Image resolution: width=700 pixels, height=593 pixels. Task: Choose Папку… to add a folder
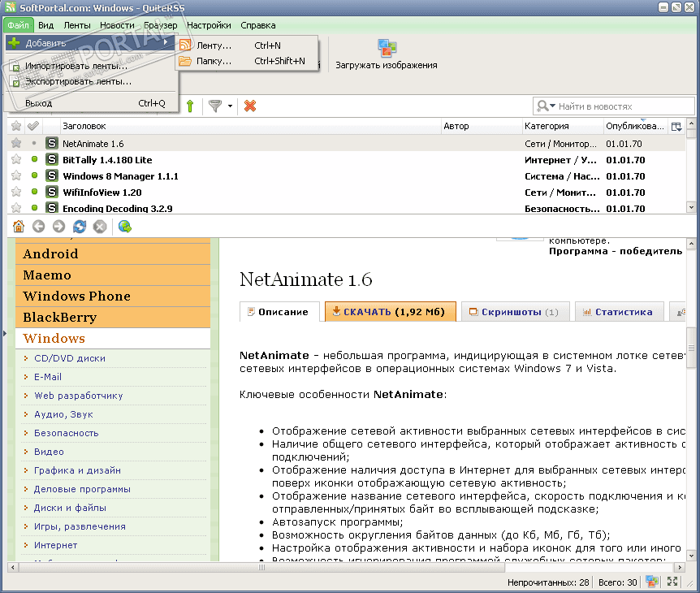click(246, 61)
